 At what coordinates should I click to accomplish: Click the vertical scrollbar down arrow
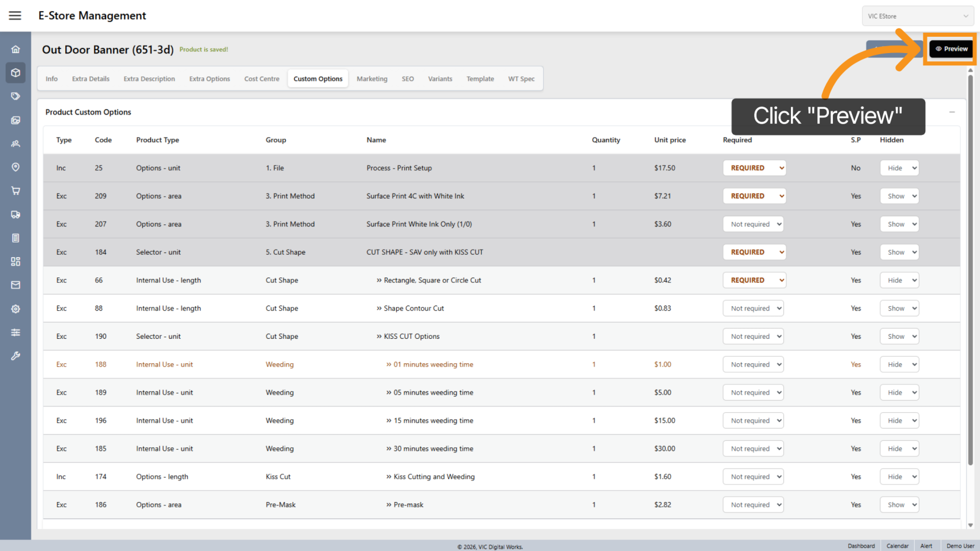(x=971, y=525)
